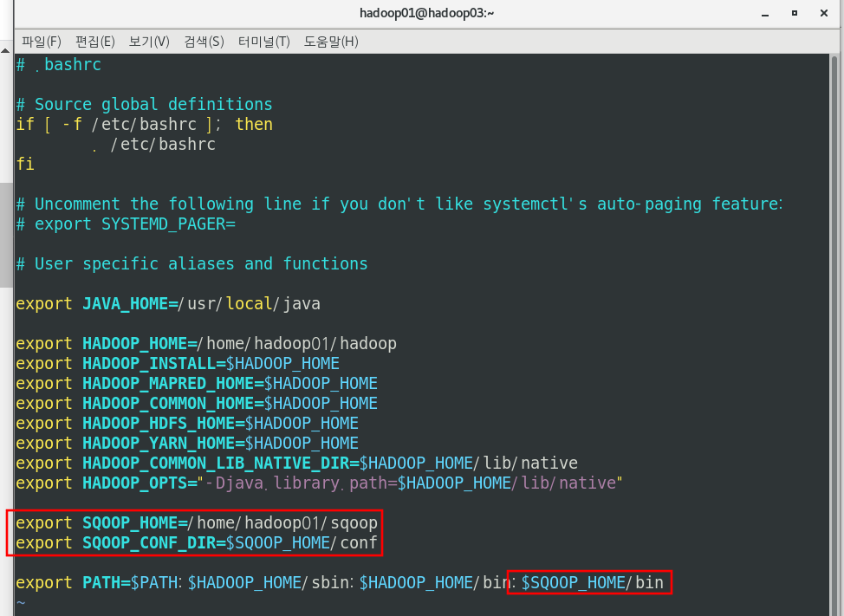
Task: Click the 'fi' line
Action: (25, 164)
